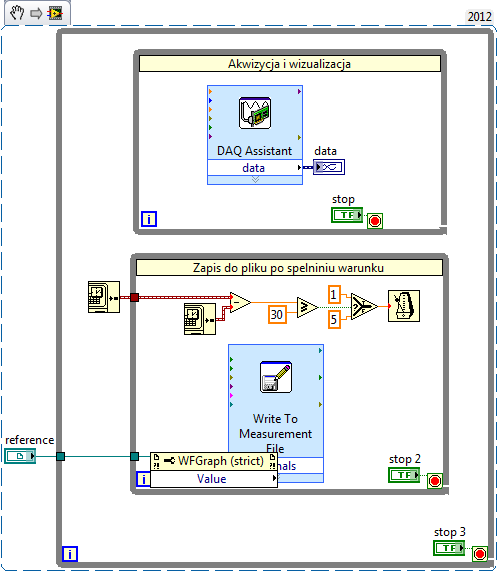
Task: Select the Write To Measurement File icon
Action: 276,377
